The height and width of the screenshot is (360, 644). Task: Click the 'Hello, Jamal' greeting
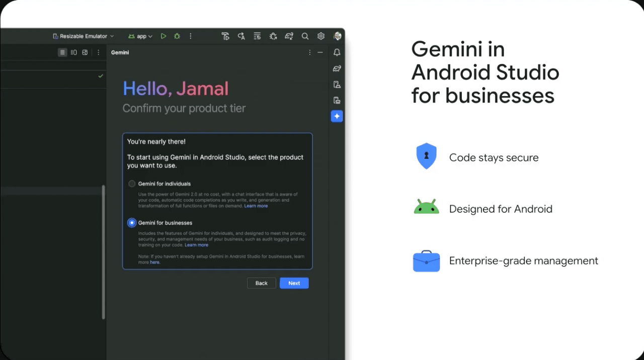pyautogui.click(x=176, y=89)
